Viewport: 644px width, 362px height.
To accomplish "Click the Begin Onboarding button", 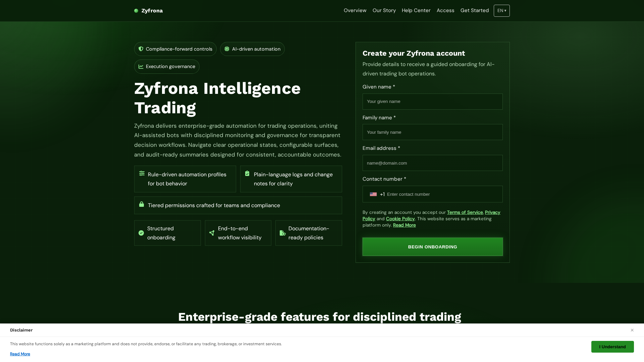I will pos(433,247).
